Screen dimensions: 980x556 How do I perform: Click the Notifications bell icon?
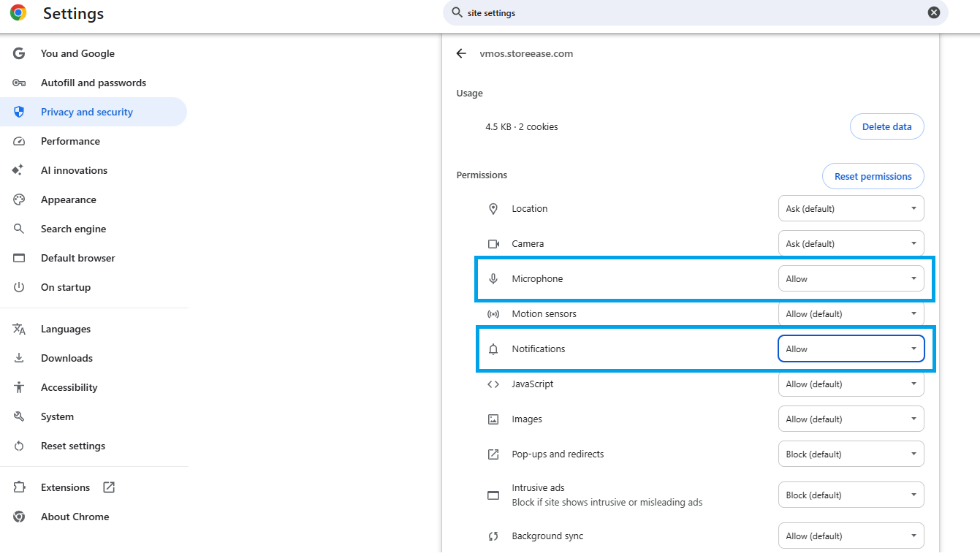tap(493, 349)
